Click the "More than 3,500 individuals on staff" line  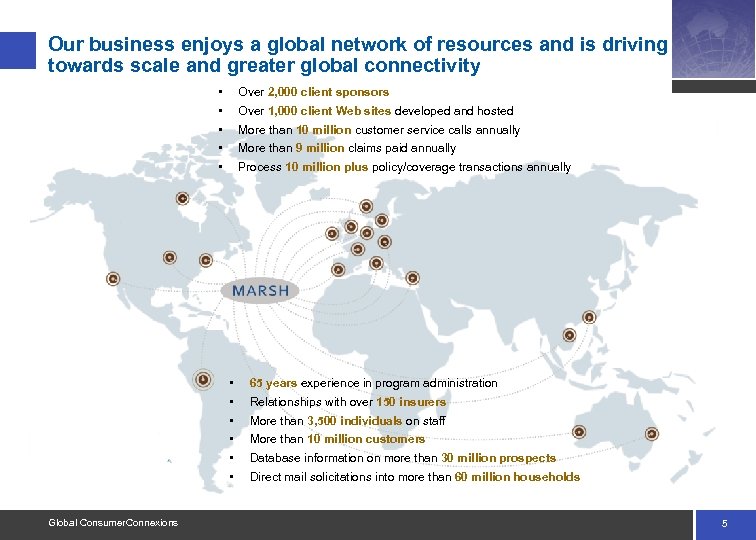347,420
